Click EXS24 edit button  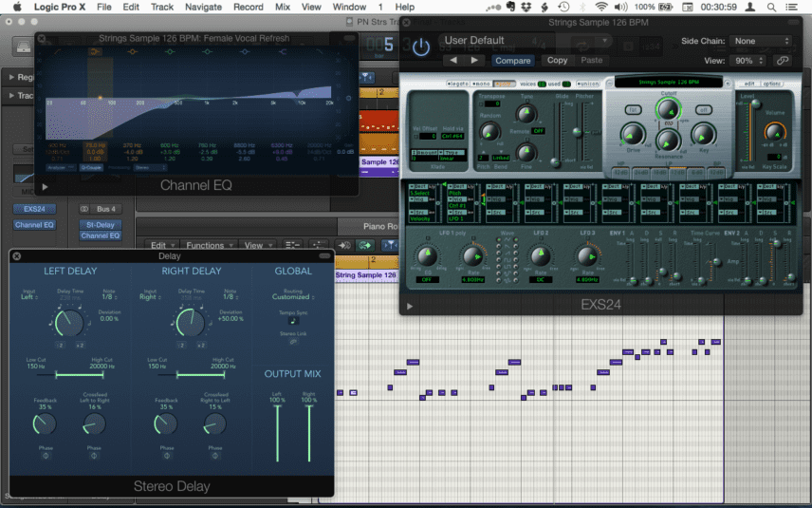click(748, 84)
